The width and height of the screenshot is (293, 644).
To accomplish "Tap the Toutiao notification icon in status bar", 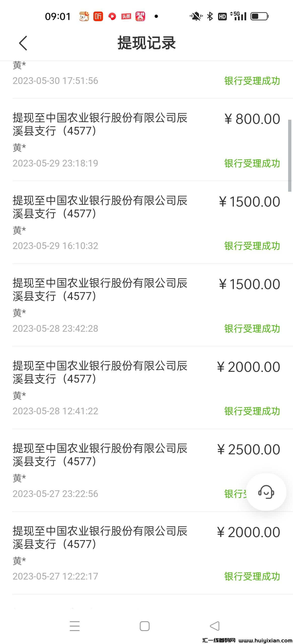I will point(126,17).
